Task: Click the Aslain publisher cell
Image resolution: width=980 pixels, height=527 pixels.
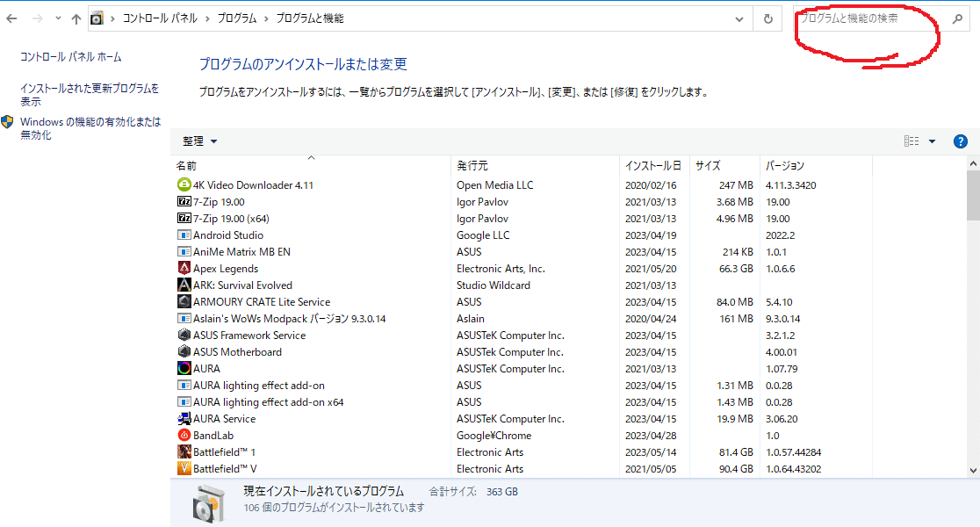Action: click(x=471, y=318)
